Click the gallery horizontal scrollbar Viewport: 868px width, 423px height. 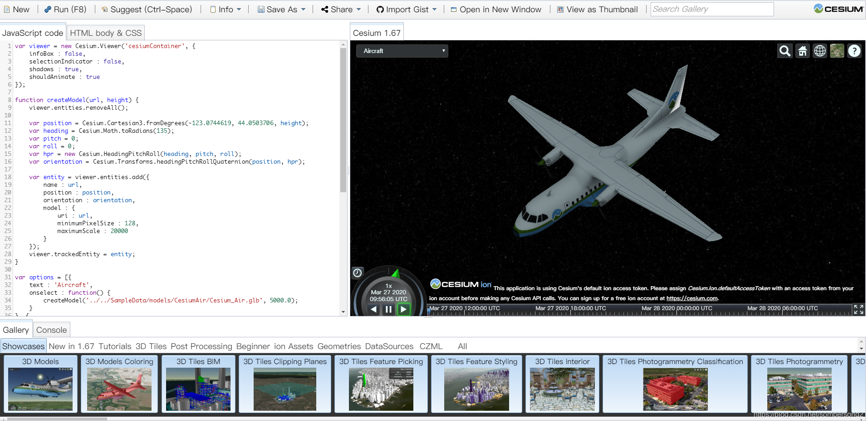coord(57,419)
